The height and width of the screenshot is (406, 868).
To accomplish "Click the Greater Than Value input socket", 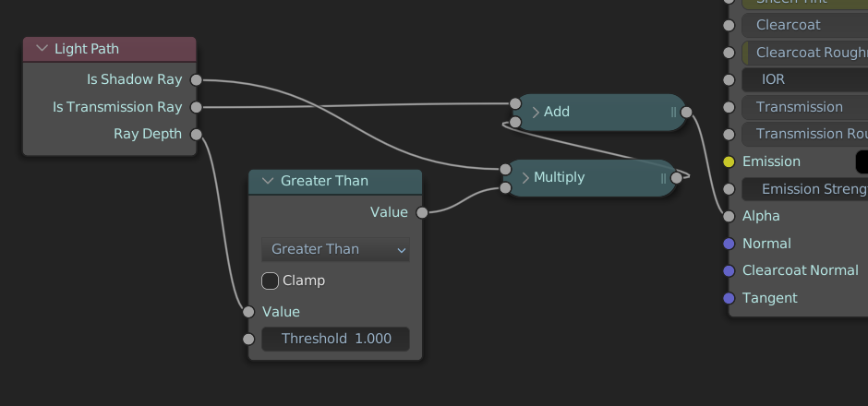I will point(248,312).
